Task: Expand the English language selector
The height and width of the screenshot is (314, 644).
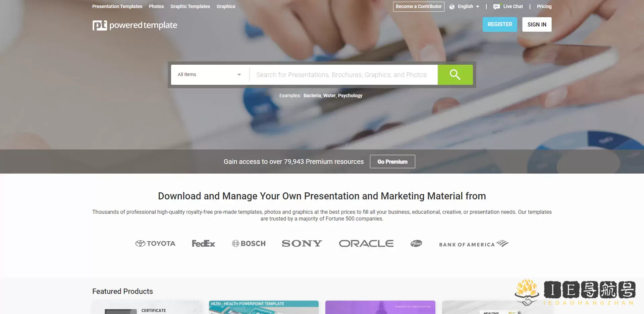Action: (469, 7)
